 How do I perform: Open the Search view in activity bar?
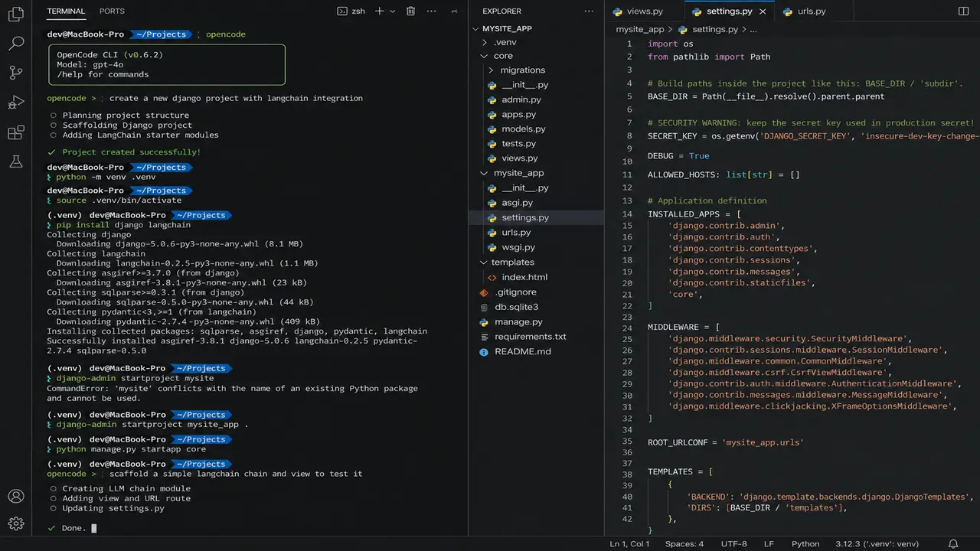[x=15, y=43]
